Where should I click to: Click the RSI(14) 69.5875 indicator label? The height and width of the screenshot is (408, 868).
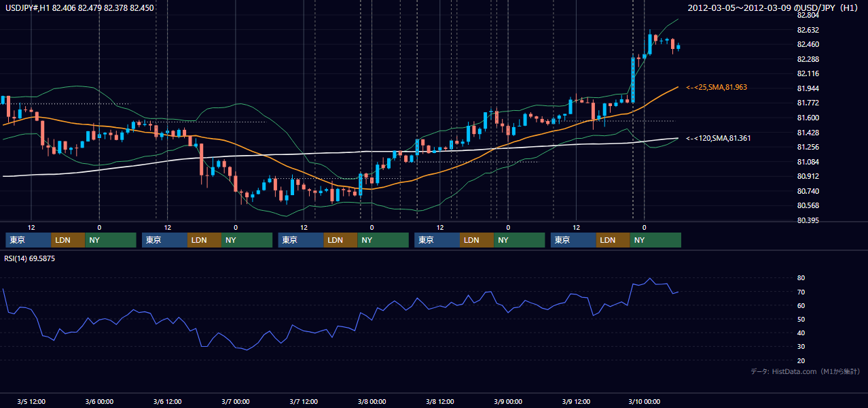[29, 258]
